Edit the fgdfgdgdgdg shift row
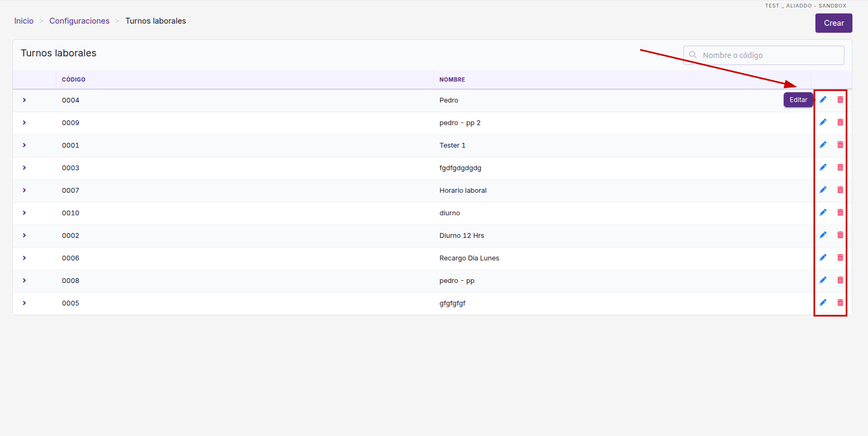 (823, 168)
